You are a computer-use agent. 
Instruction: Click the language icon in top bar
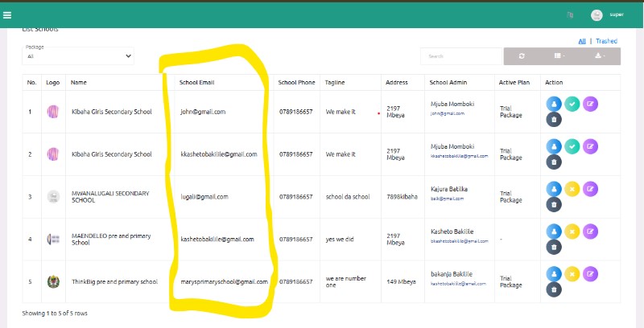pyautogui.click(x=570, y=14)
